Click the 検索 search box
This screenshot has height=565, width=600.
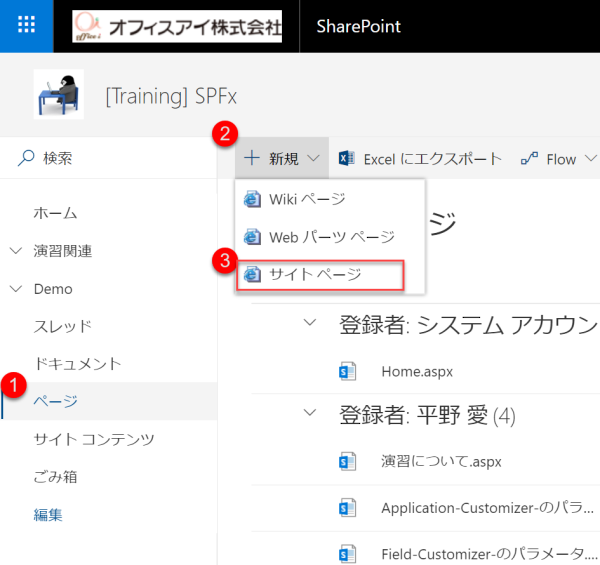(x=110, y=158)
